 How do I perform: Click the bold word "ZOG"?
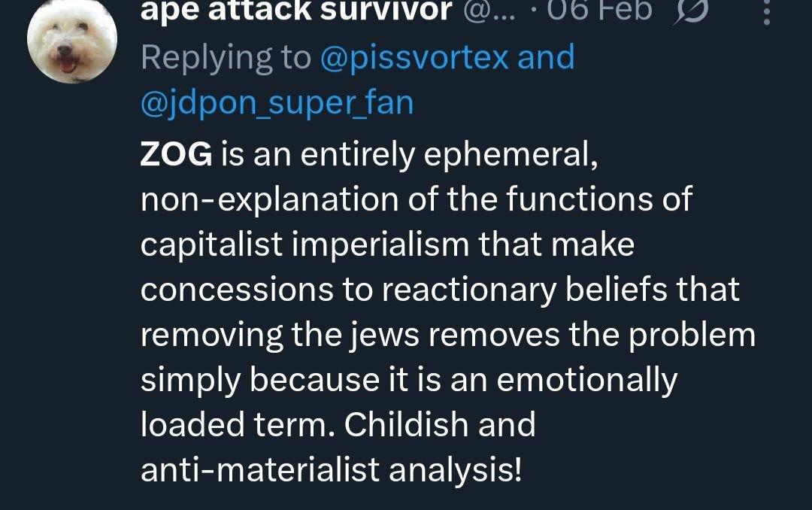pos(177,155)
